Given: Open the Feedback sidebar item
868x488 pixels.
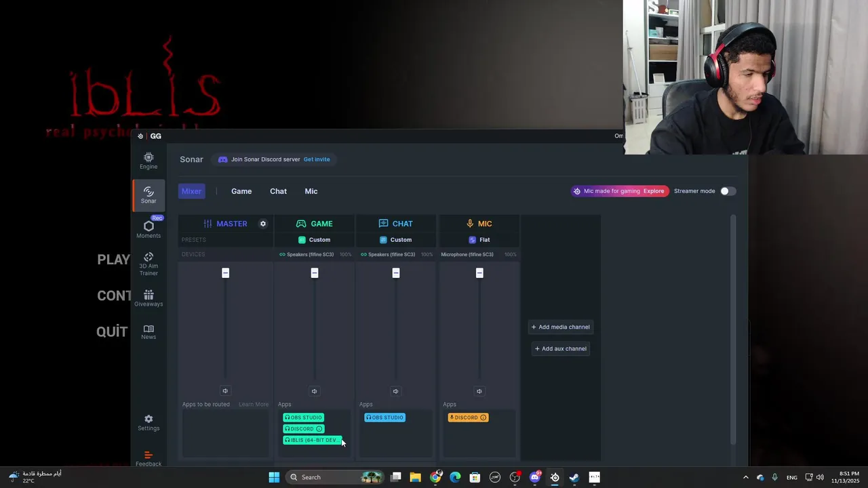Looking at the screenshot, I should pyautogui.click(x=149, y=459).
